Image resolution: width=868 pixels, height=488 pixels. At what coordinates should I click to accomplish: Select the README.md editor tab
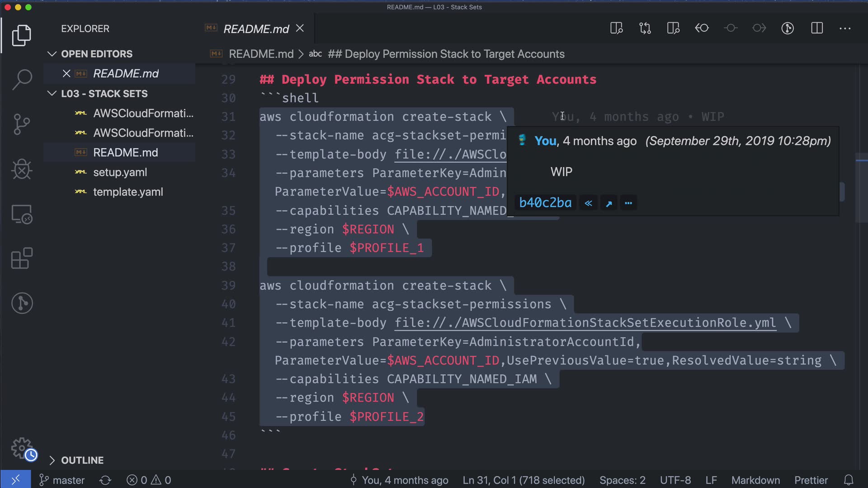pos(256,29)
